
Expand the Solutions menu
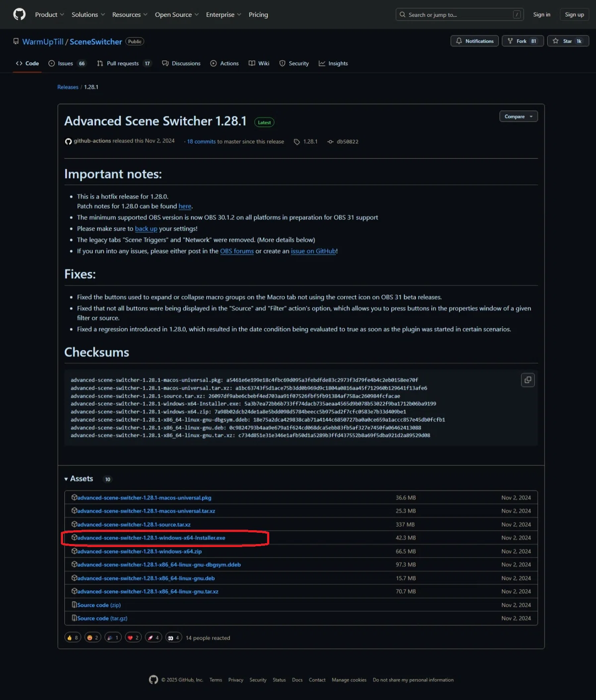(88, 15)
